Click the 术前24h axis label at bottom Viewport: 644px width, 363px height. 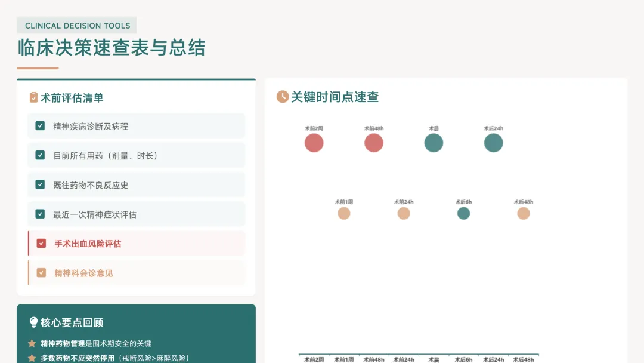pos(404,359)
